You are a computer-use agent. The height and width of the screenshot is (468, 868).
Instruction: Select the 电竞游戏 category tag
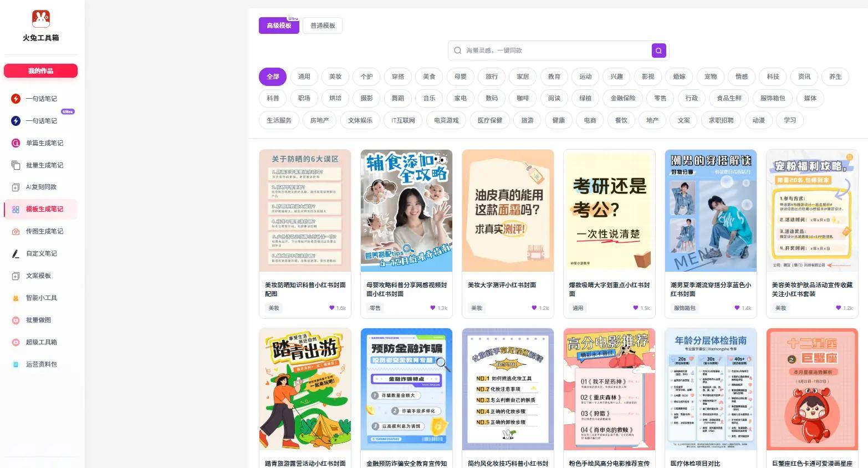(x=446, y=120)
